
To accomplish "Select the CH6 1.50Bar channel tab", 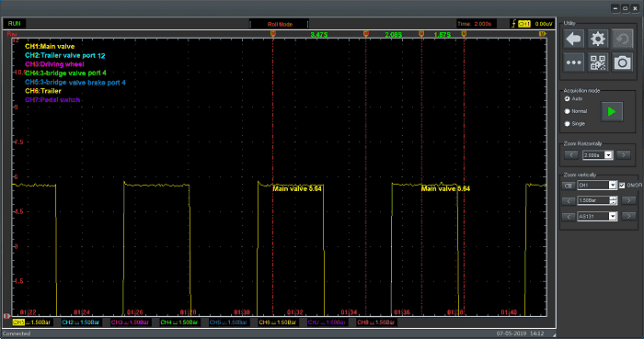I will click(x=277, y=322).
